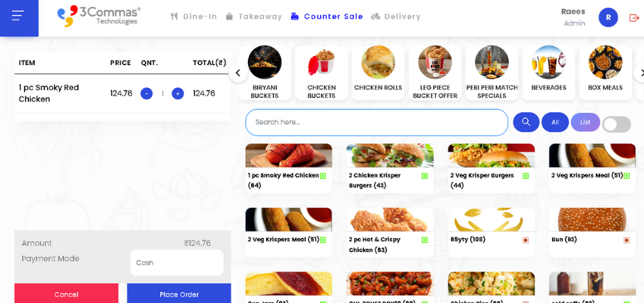Click the logout icon

[634, 17]
